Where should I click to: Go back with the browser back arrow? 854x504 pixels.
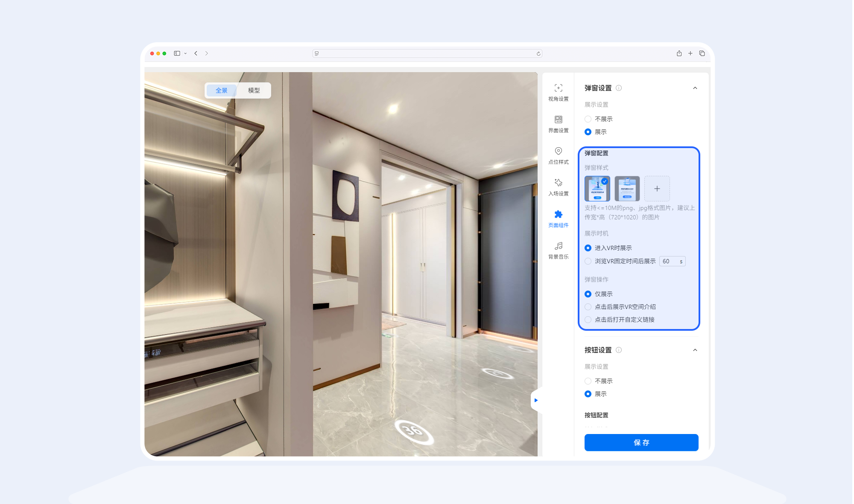196,53
